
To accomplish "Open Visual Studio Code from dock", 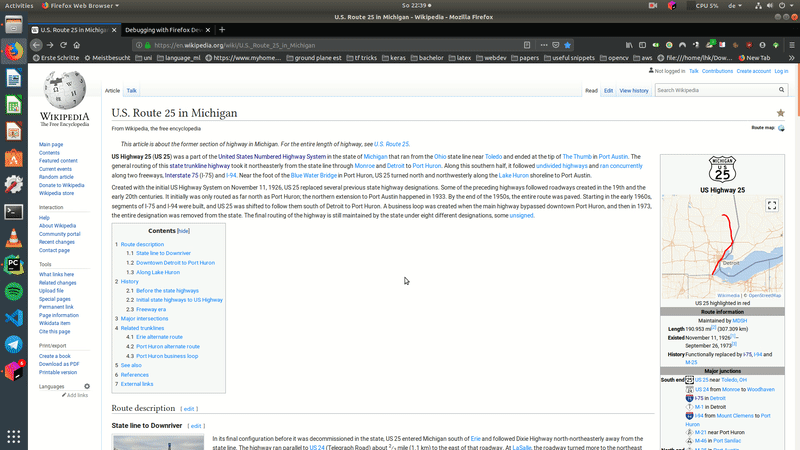I will coord(14,318).
